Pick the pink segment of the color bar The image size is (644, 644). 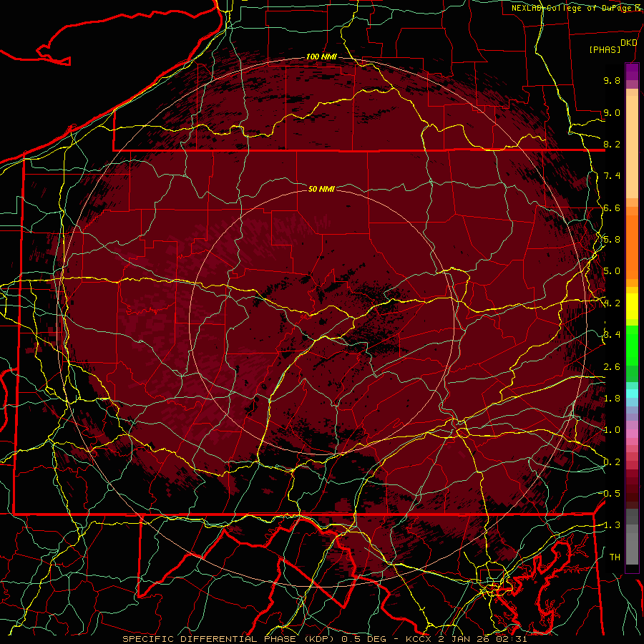coord(632,434)
